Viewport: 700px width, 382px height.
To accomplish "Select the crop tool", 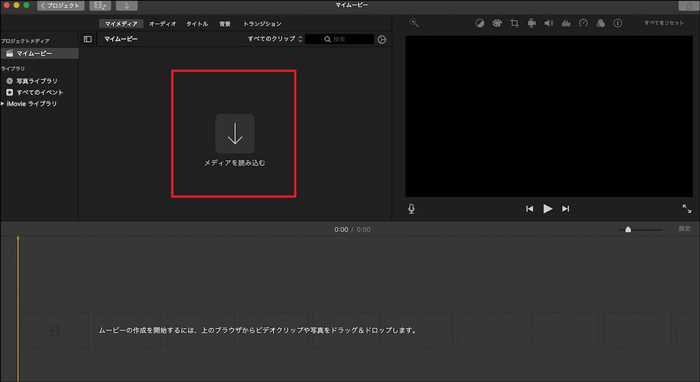I will [514, 23].
